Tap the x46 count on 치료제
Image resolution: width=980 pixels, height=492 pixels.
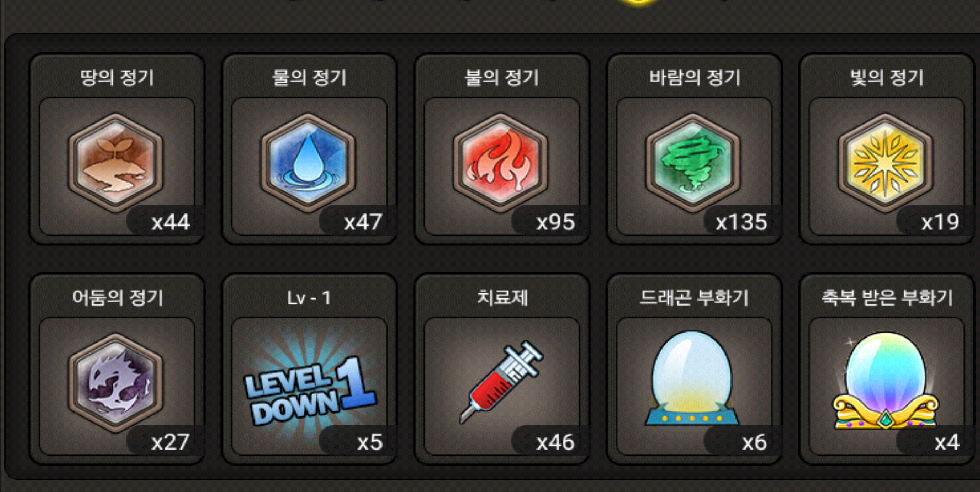555,442
